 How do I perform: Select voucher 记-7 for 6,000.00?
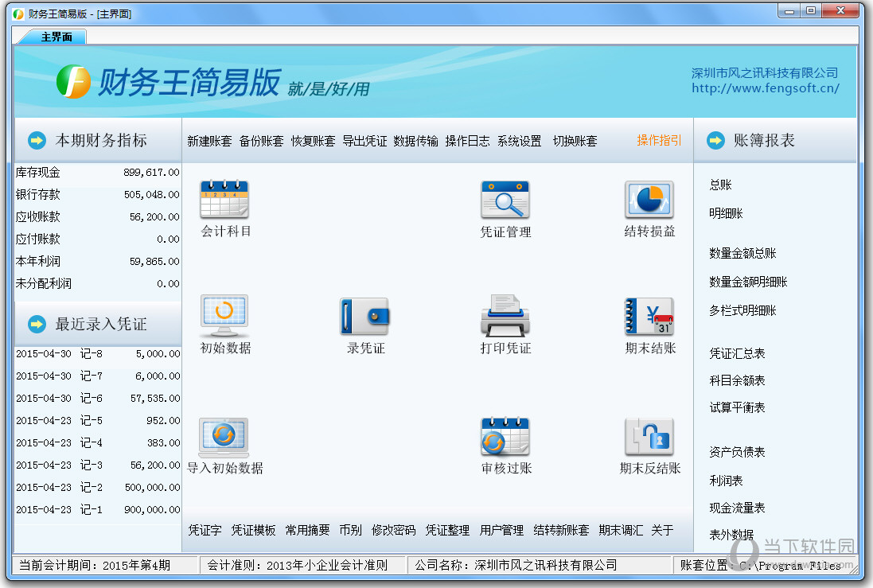(x=97, y=376)
